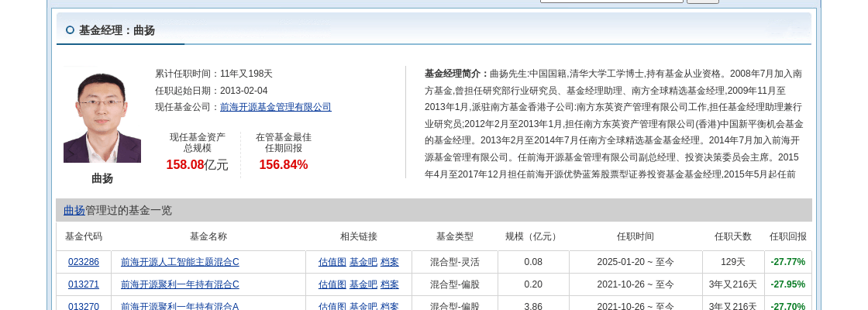Open 估值图 for fund 013270
The image size is (868, 310).
click(x=332, y=305)
